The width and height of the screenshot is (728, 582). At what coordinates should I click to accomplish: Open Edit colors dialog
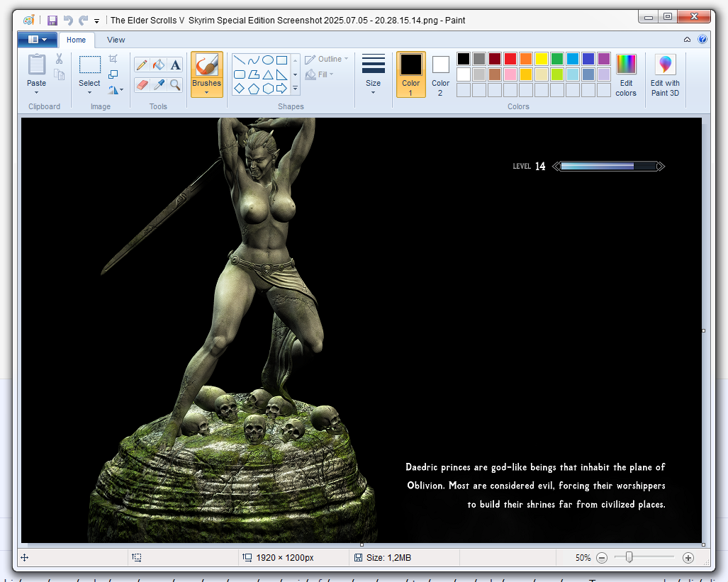coord(626,74)
